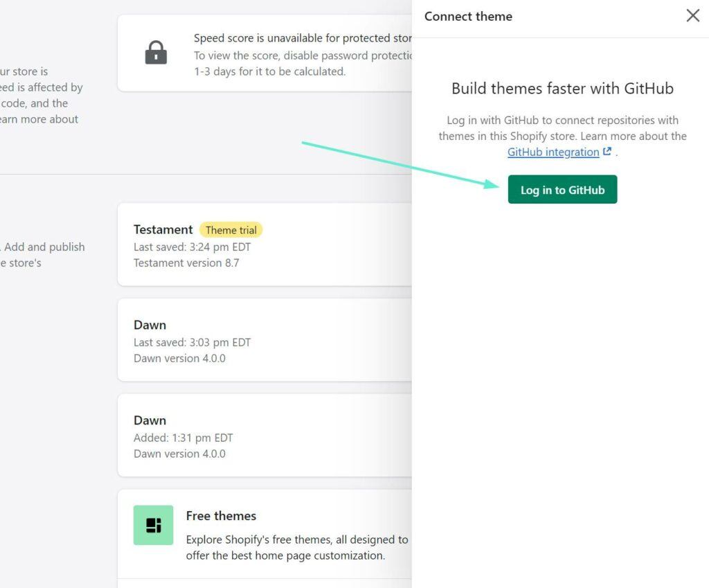The height and width of the screenshot is (588, 709).
Task: Select the Testament theme name
Action: click(163, 230)
